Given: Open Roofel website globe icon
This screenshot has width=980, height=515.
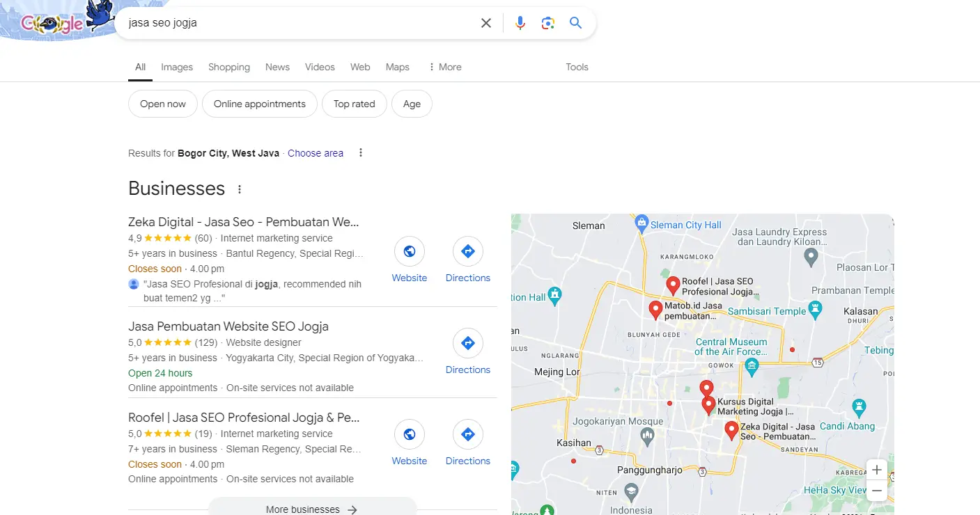Looking at the screenshot, I should click(410, 434).
